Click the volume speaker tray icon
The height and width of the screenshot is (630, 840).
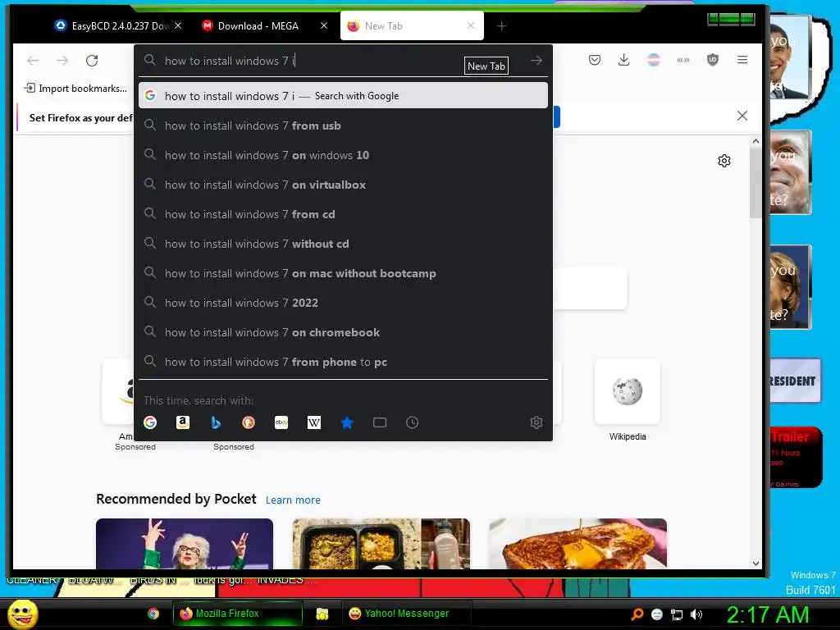pyautogui.click(x=696, y=614)
